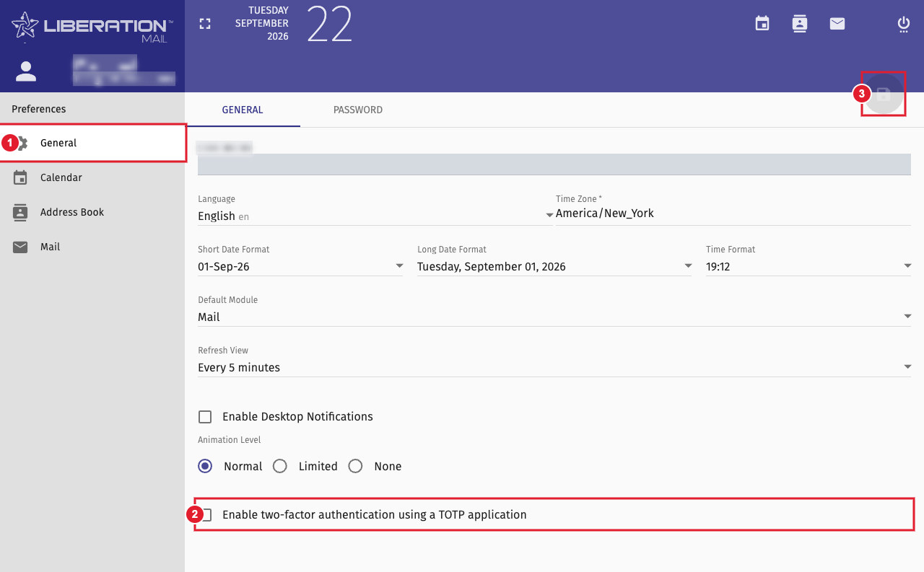Enable Desktop Notifications checkbox
This screenshot has height=572, width=924.
(x=205, y=417)
